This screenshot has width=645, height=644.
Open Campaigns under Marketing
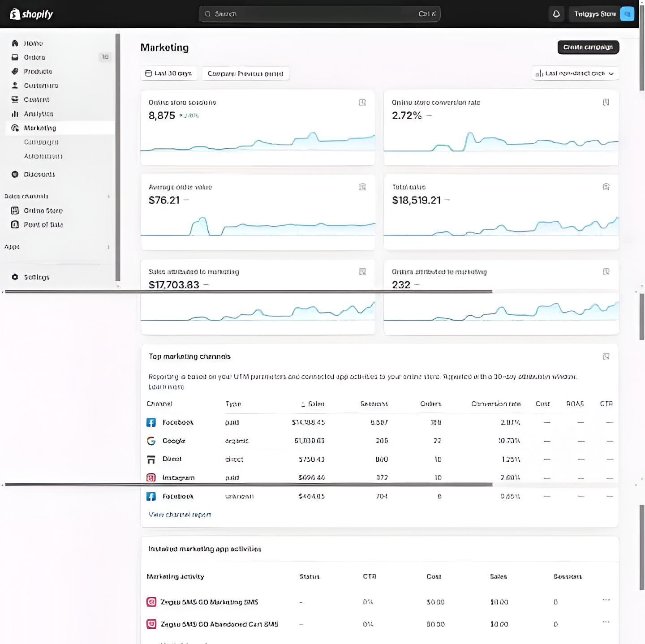coord(41,142)
